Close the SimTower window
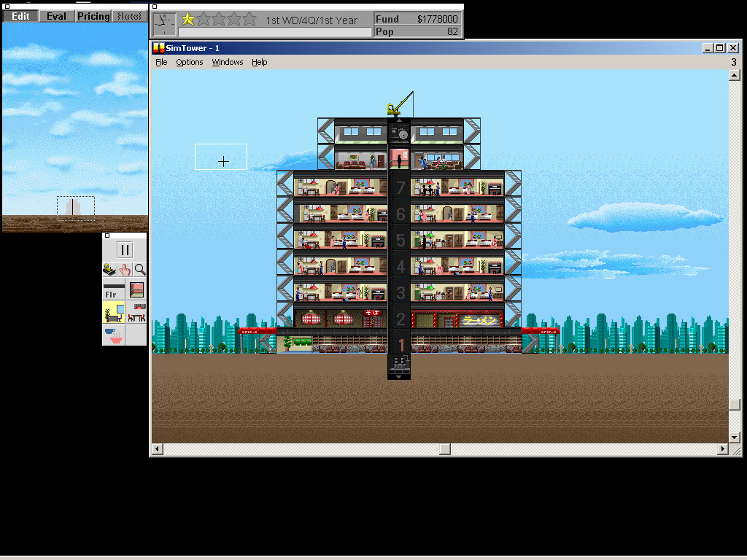Viewport: 747px width, 560px height. (x=733, y=48)
